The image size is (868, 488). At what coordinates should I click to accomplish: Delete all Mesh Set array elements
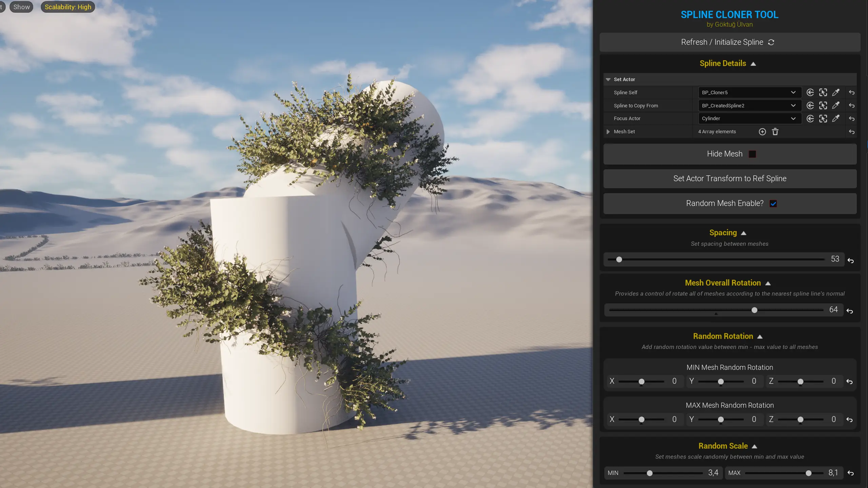click(x=775, y=132)
